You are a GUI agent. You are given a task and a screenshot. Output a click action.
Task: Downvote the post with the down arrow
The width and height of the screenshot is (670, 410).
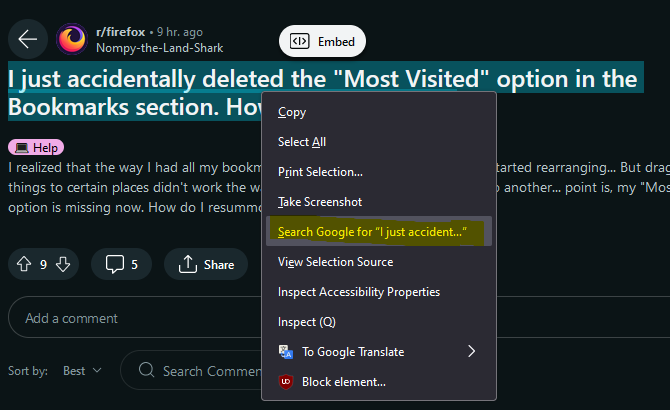point(63,264)
